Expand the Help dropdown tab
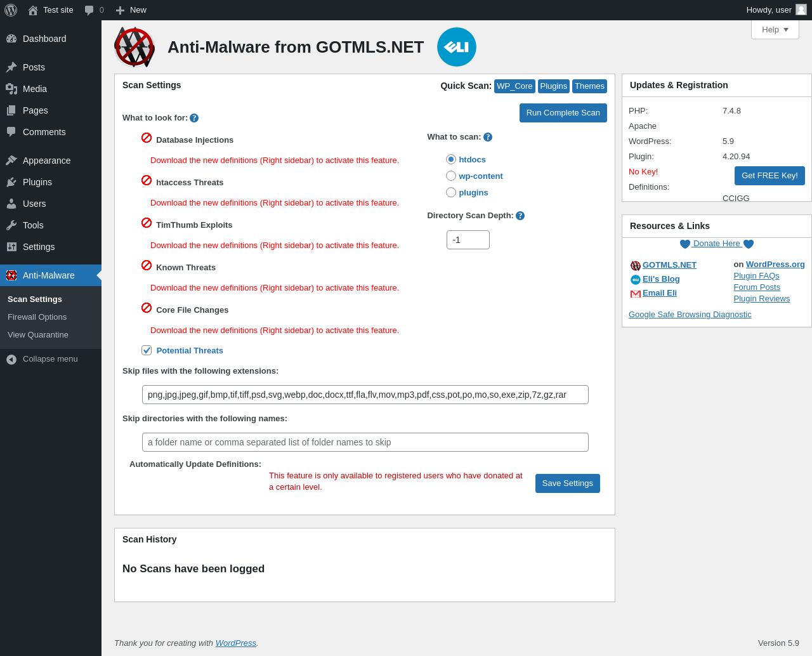 [x=775, y=30]
